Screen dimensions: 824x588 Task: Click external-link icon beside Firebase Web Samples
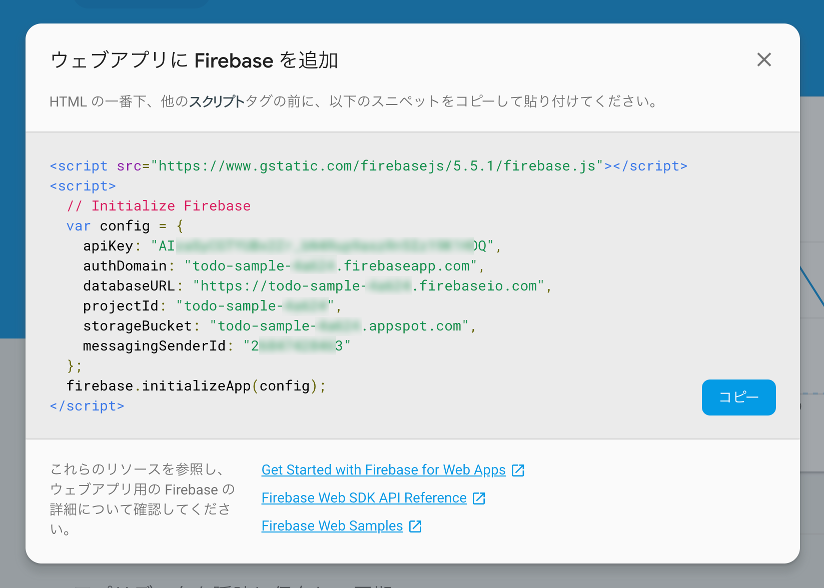415,526
